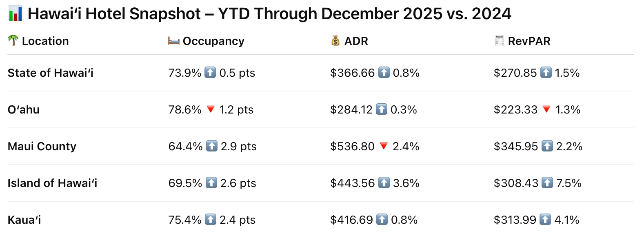Click the red down triangle in Maui County ADR

pos(384,146)
